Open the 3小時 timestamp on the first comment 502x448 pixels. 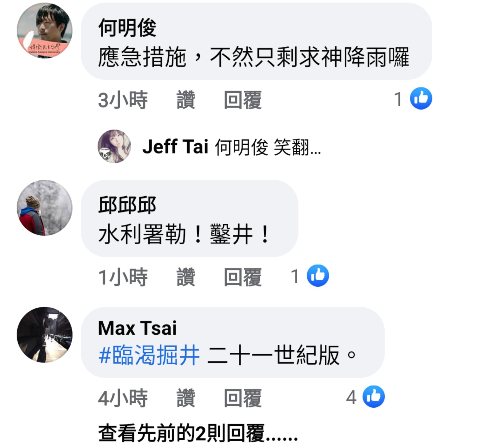[123, 100]
